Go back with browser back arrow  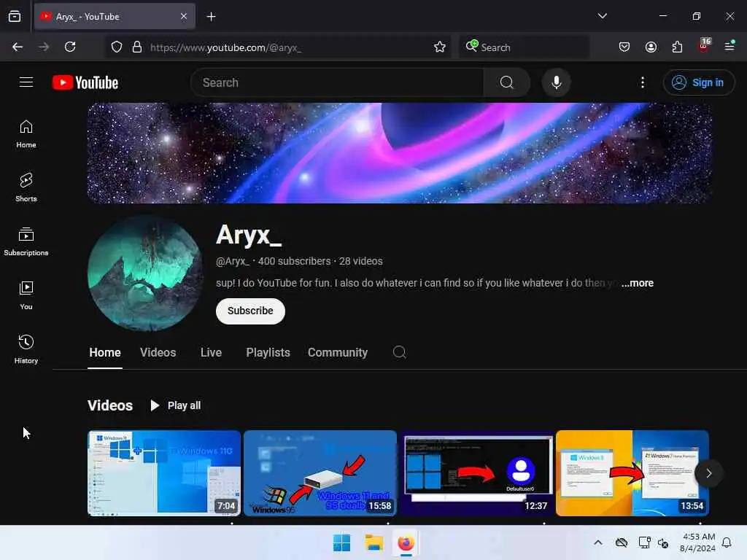18,47
